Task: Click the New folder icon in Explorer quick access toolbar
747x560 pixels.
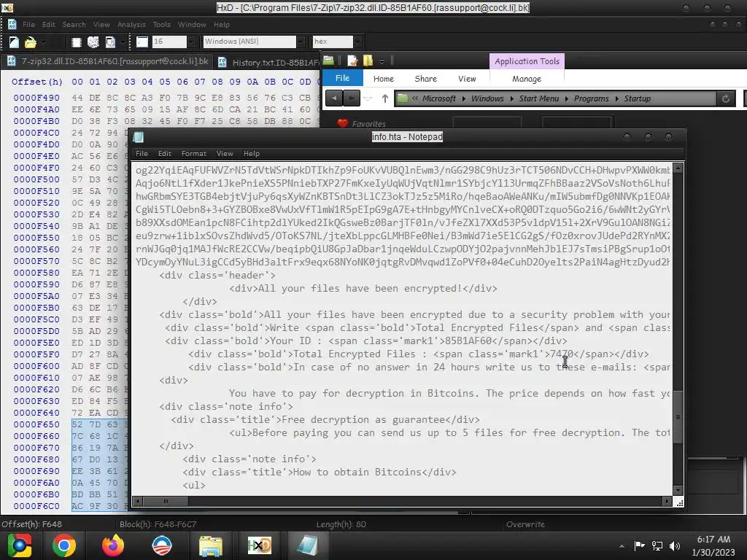Action: pos(368,61)
